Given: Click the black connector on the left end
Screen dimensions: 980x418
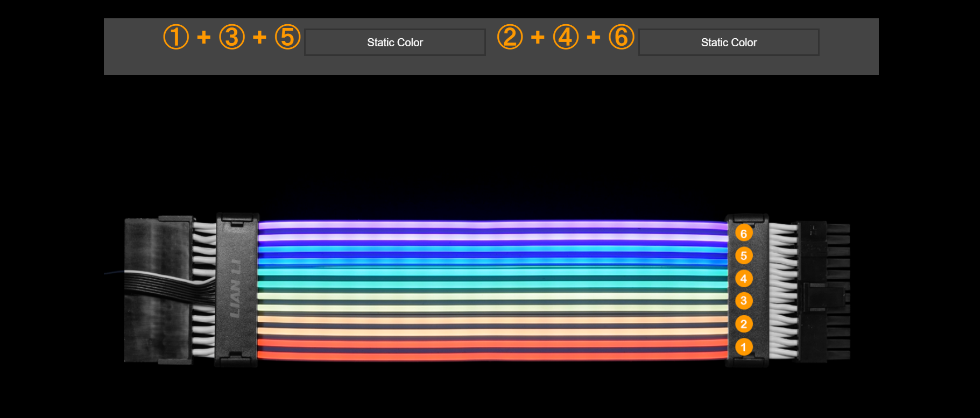Looking at the screenshot, I should click(156, 291).
